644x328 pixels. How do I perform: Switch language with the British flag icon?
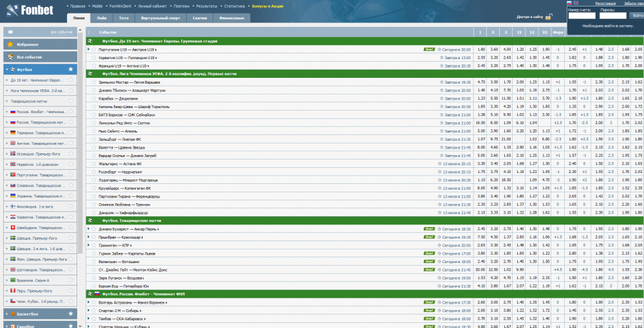577,3
